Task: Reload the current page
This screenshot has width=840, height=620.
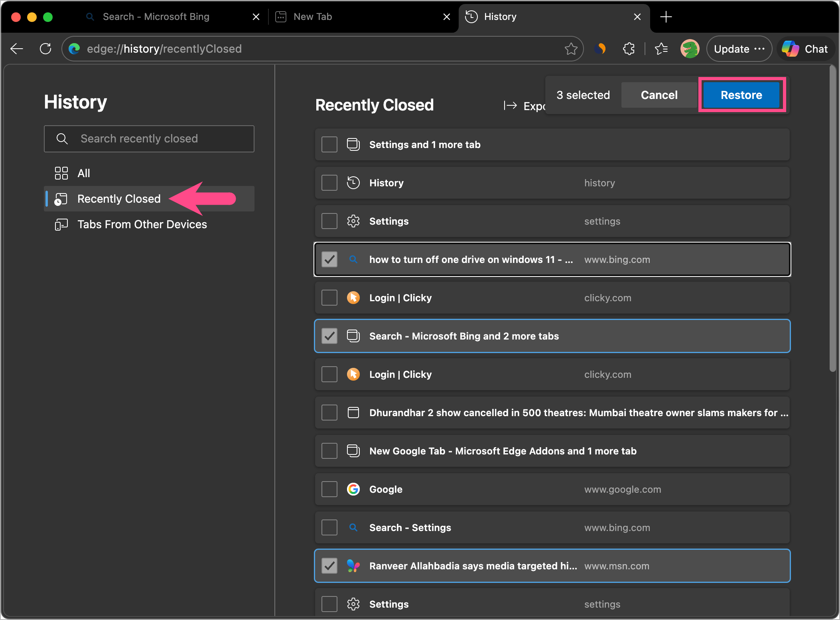Action: click(45, 49)
